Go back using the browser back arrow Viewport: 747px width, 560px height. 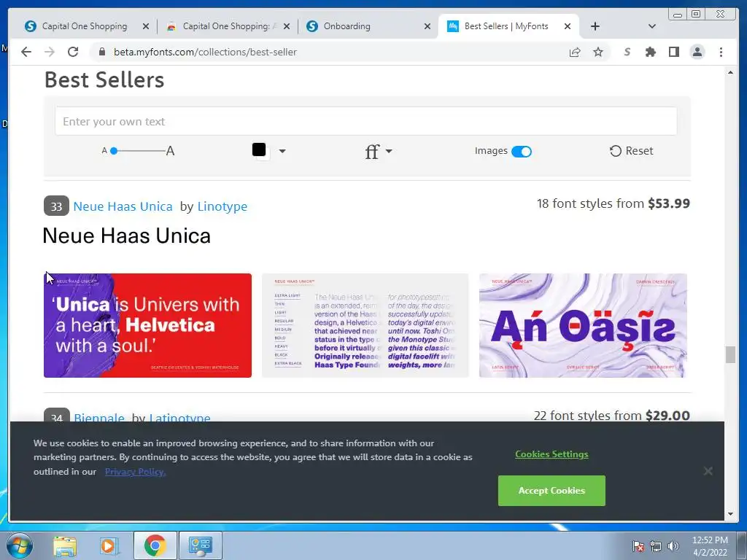[x=26, y=52]
